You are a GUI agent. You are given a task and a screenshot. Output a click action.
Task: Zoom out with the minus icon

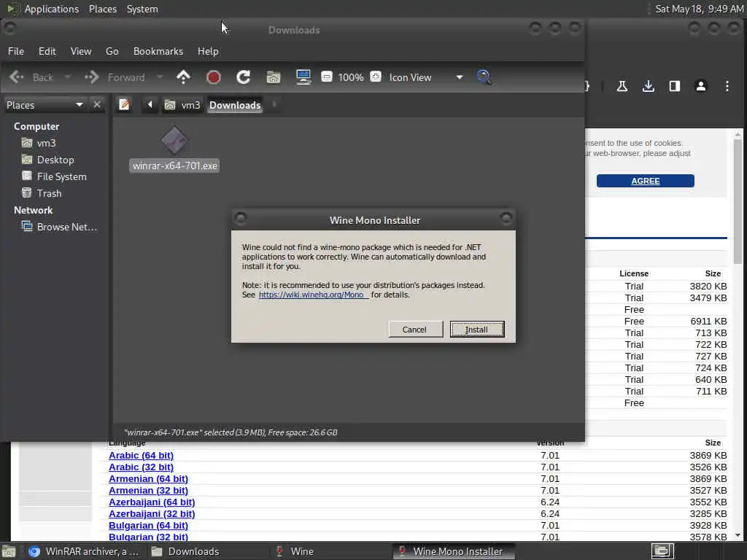tap(327, 77)
